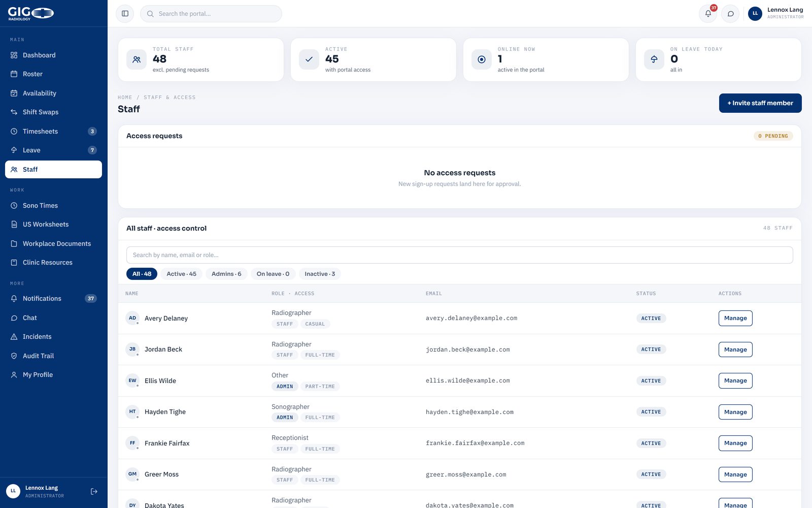Open Incidents page
The width and height of the screenshot is (812, 508).
[x=53, y=337]
